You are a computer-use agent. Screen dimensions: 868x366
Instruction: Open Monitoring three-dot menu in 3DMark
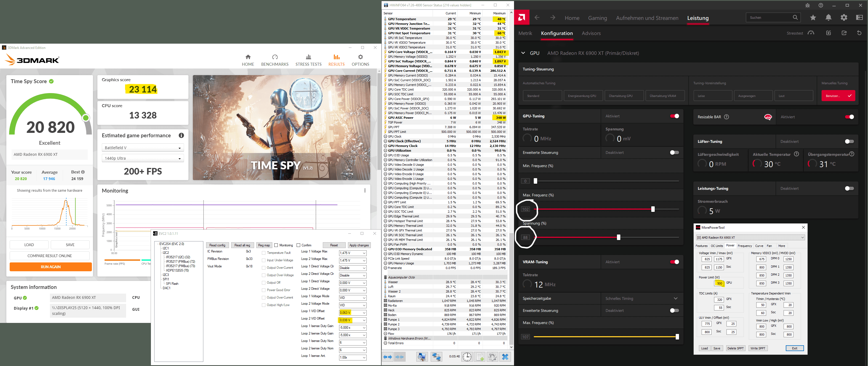364,191
